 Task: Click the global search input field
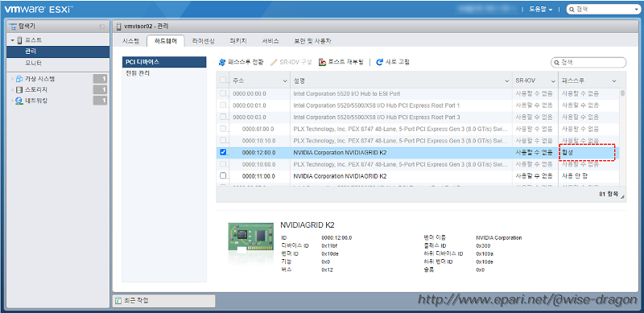[x=603, y=9]
